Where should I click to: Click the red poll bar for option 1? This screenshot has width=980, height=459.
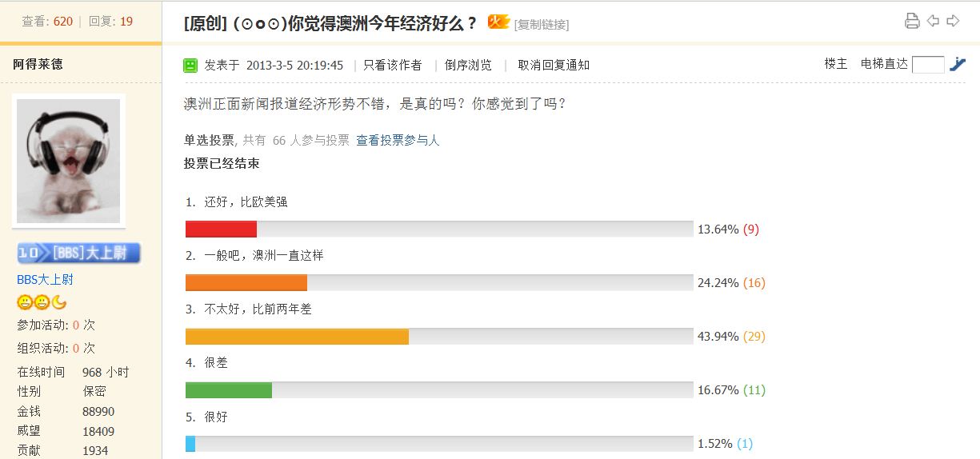pos(221,229)
